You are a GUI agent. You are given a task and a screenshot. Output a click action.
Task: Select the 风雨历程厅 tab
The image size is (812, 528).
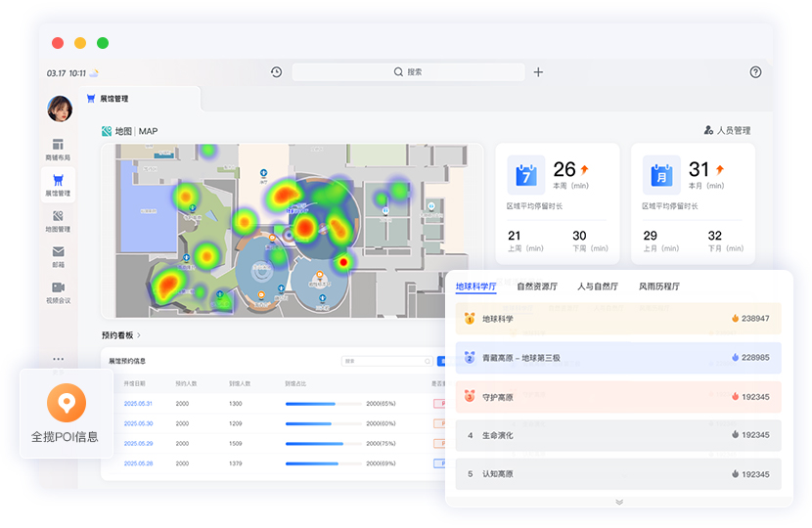659,286
